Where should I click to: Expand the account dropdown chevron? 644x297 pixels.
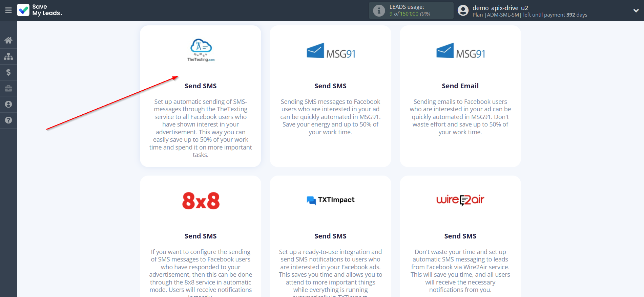pos(636,10)
